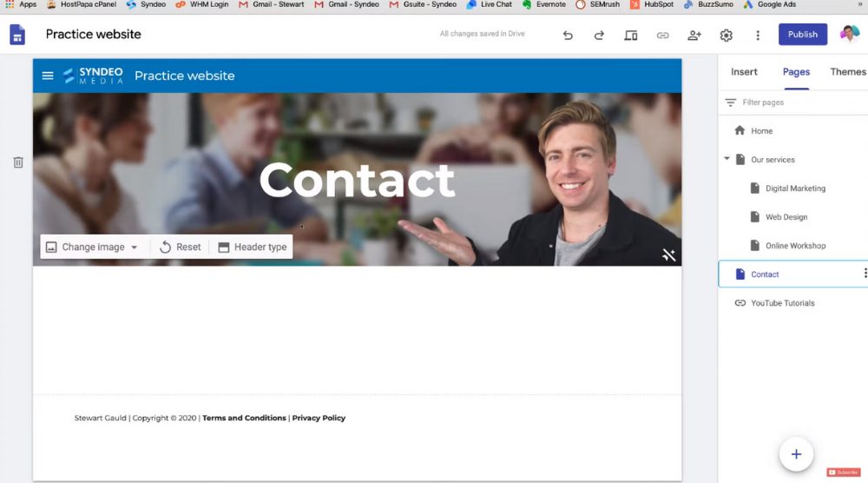Open Contact page more options
Image resolution: width=868 pixels, height=483 pixels.
[865, 273]
